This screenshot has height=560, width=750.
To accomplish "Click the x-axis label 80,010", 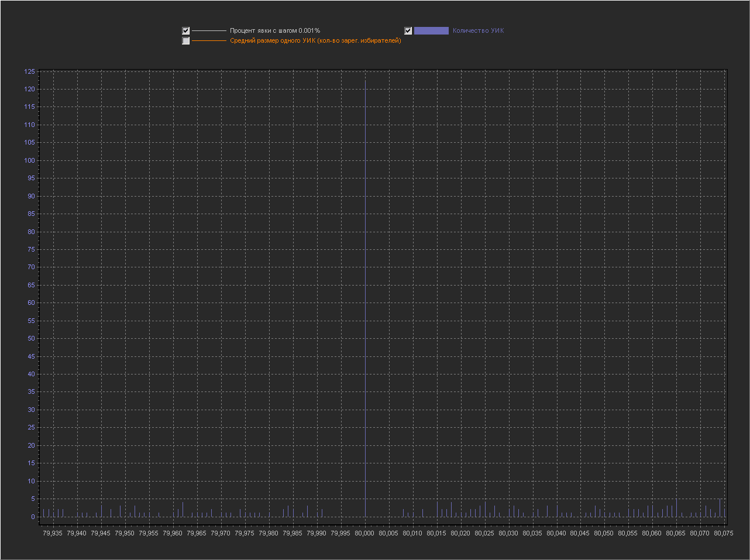I will click(x=412, y=533).
